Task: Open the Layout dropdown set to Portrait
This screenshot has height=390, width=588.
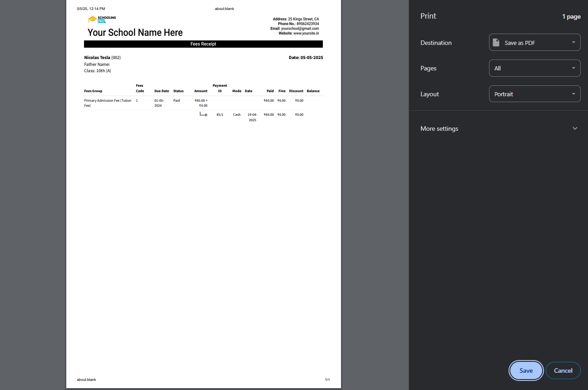Action: coord(534,94)
